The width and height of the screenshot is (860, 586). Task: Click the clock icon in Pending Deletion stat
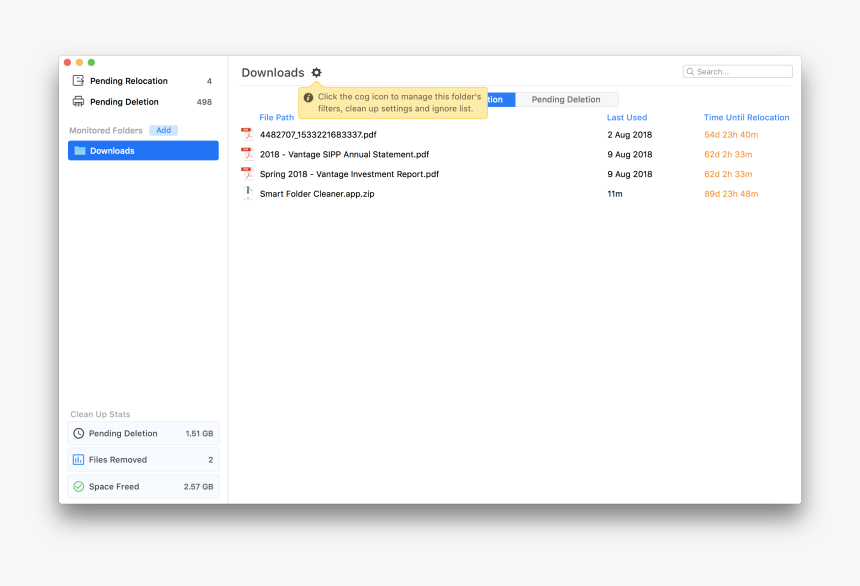click(x=79, y=434)
